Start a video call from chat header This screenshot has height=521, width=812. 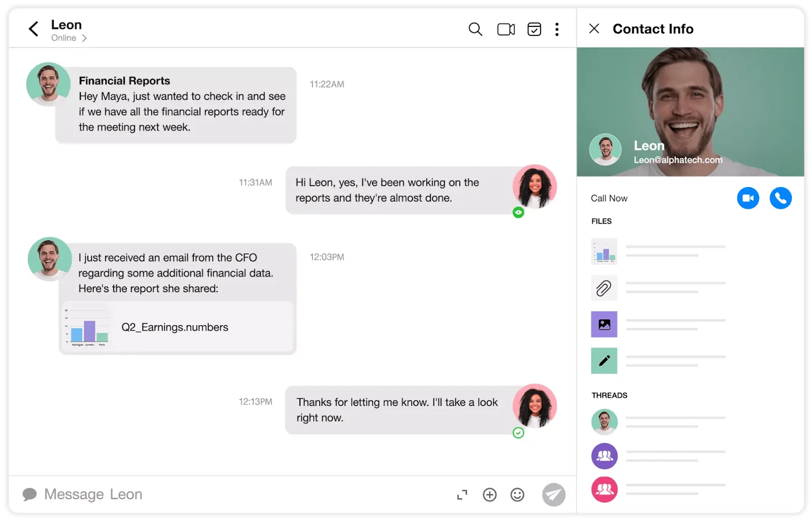tap(506, 29)
